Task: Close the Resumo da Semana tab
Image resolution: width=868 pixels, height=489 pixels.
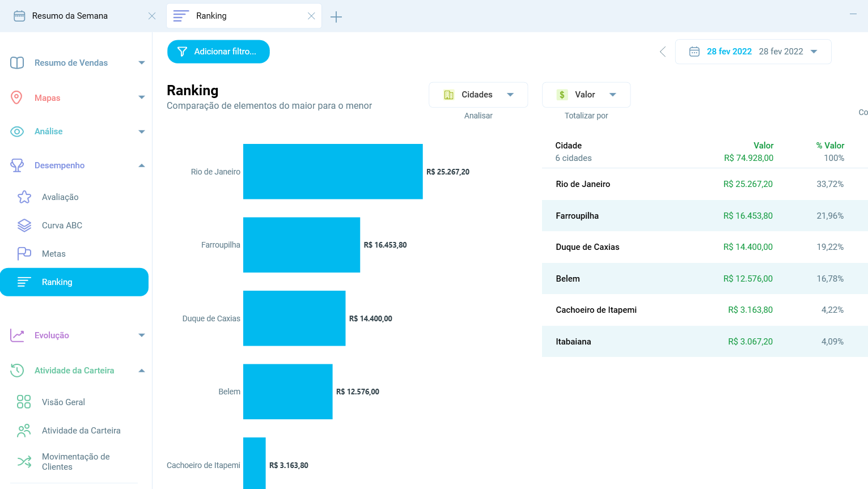Action: click(152, 16)
